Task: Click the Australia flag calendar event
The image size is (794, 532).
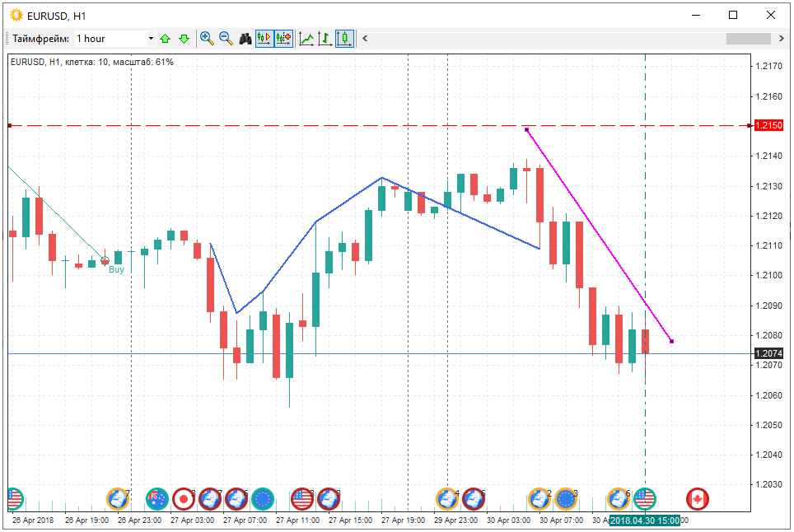Action: (x=157, y=498)
